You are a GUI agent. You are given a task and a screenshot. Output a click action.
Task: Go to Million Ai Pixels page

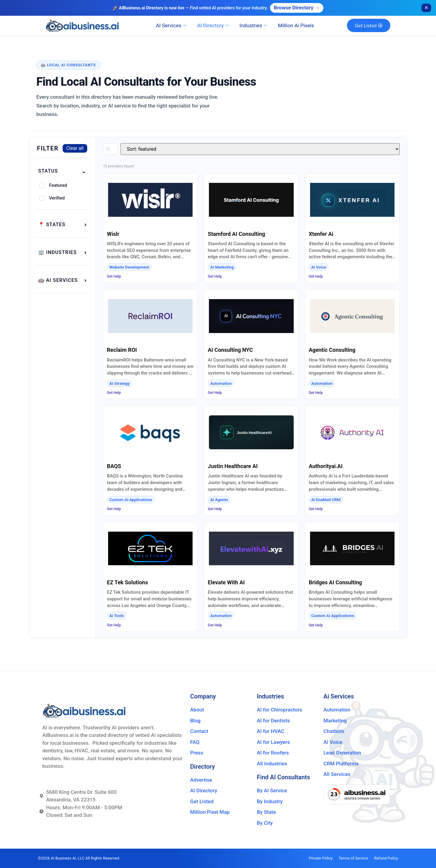(296, 26)
